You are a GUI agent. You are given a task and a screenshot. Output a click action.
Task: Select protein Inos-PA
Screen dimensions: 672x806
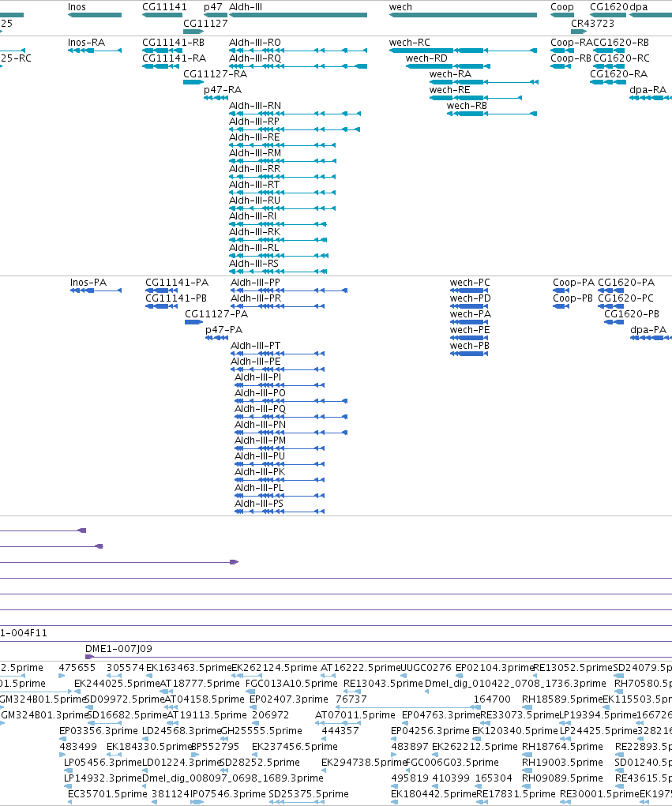point(96,291)
